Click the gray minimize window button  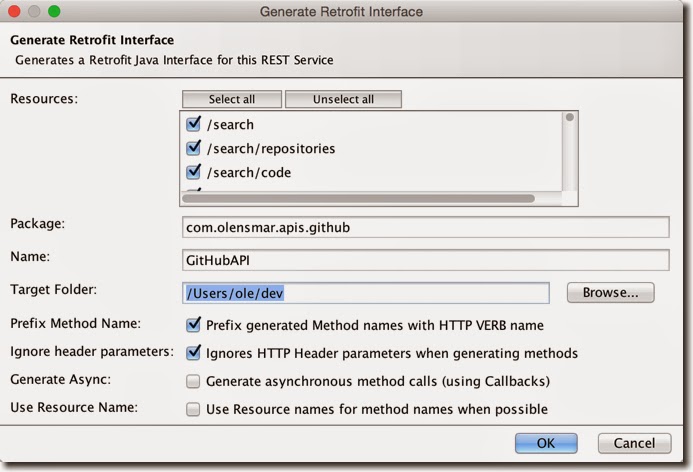pos(34,11)
